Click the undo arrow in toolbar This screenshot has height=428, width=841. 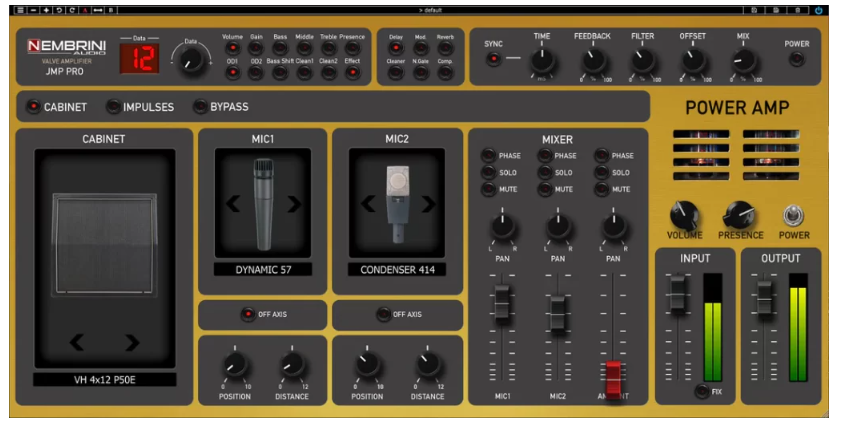(60, 10)
